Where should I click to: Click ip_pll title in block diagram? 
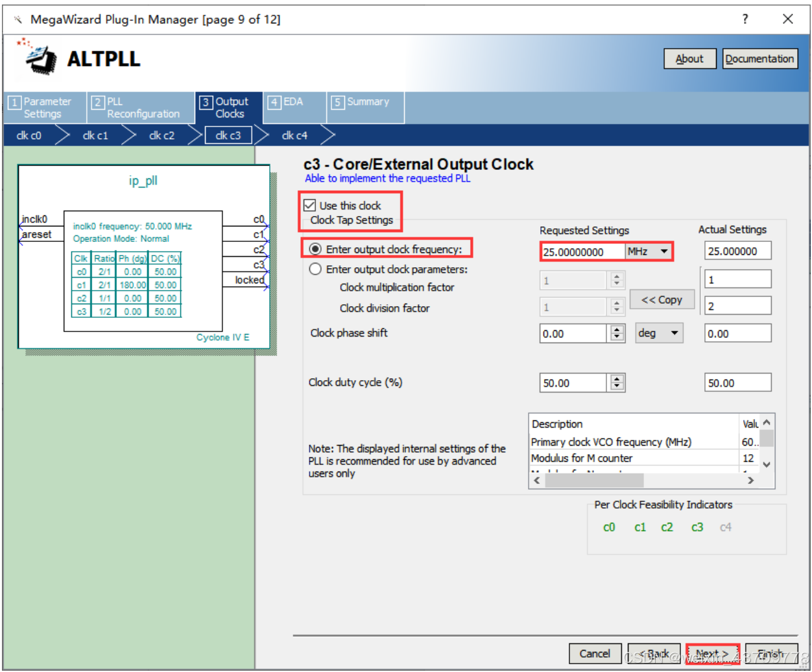pyautogui.click(x=143, y=180)
